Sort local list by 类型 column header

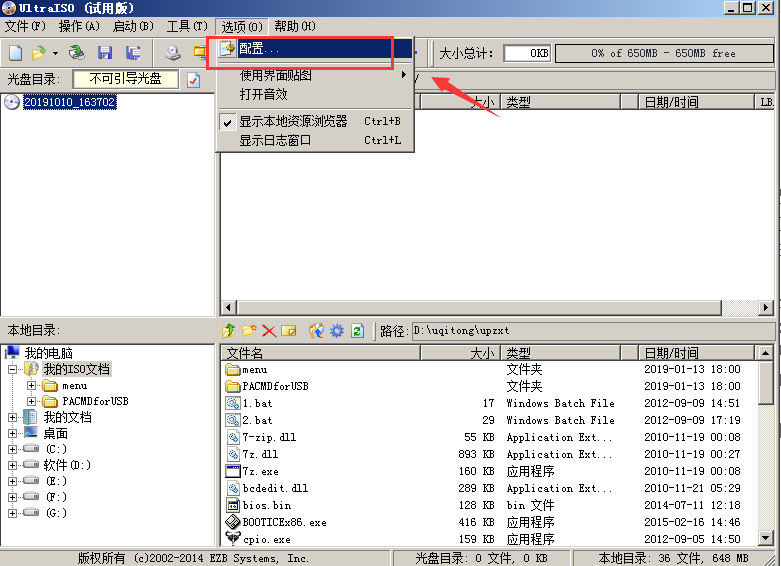(x=560, y=353)
